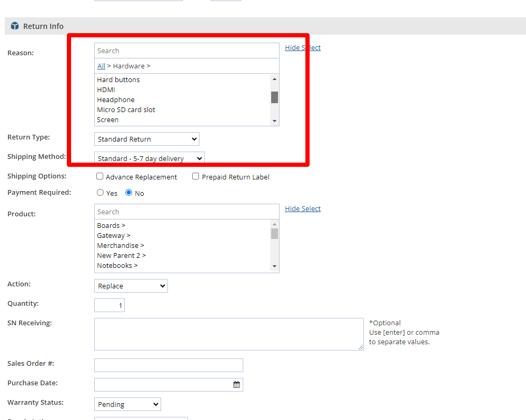Screen dimensions: 526x420
Task: Open the Return Type dropdown
Action: coord(146,139)
